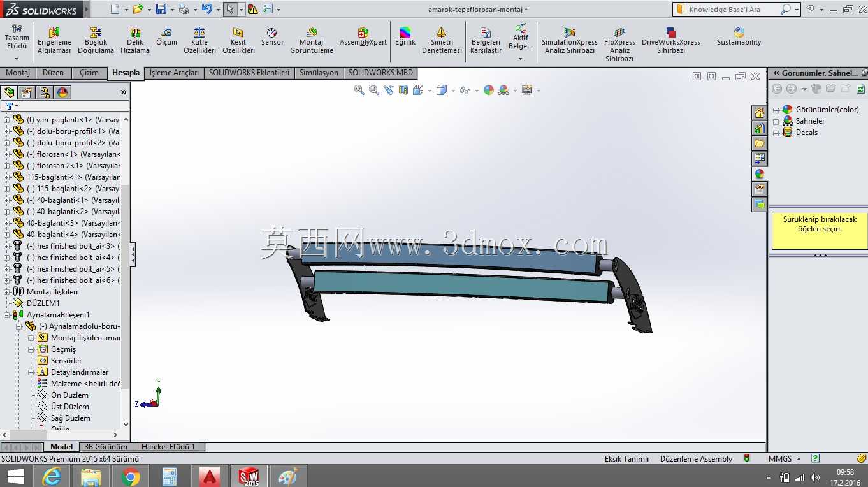868x487 pixels.
Task: Switch to the FeatureManager design tree tab
Action: pyautogui.click(x=9, y=92)
